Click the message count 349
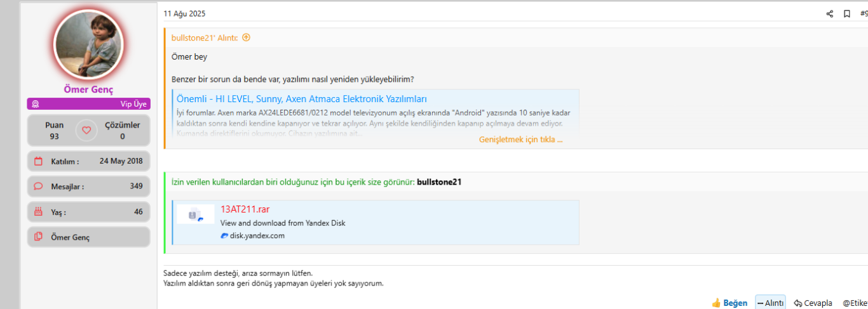868x309 pixels. click(136, 187)
